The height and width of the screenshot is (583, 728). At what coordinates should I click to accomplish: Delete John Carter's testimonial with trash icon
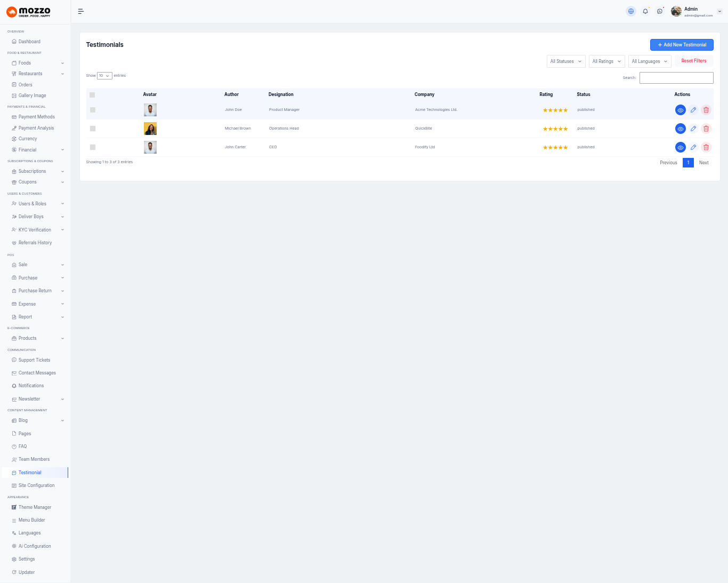(x=706, y=147)
